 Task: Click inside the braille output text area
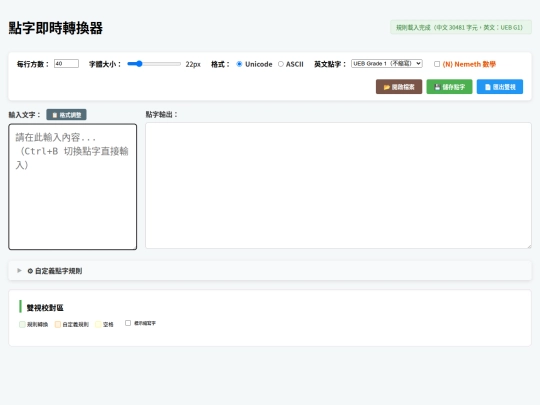point(338,185)
